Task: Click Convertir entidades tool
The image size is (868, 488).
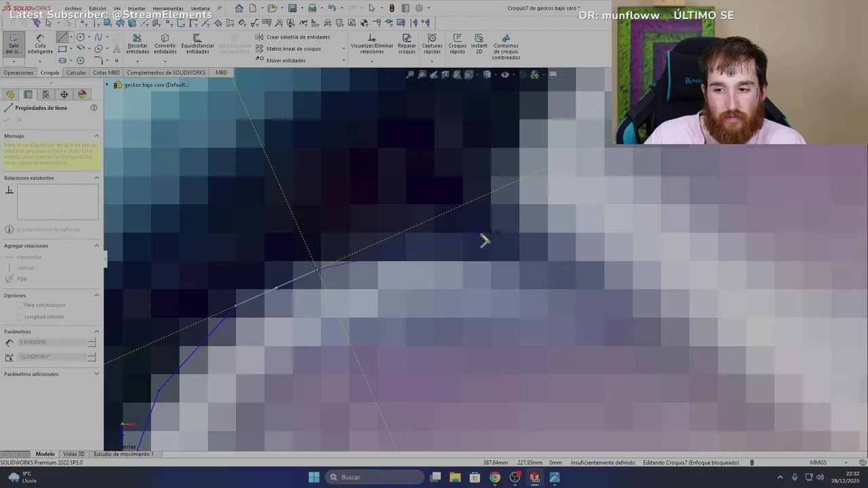Action: pyautogui.click(x=165, y=44)
